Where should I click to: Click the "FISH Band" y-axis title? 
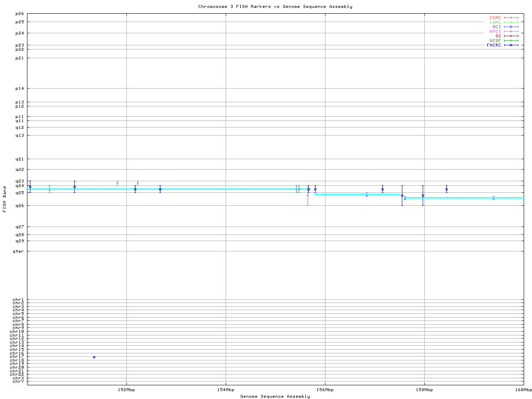coord(5,199)
